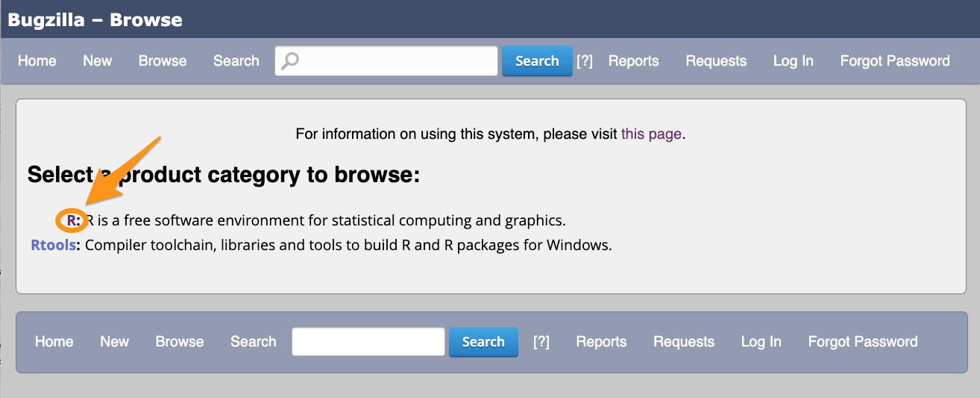The height and width of the screenshot is (398, 980).
Task: Click the magnifying glass icon in the header search box
Action: 290,60
